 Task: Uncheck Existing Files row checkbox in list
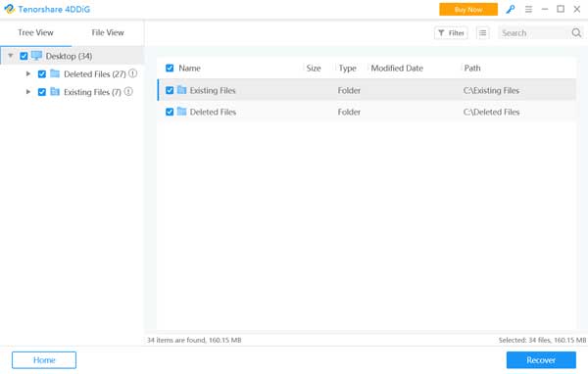170,90
